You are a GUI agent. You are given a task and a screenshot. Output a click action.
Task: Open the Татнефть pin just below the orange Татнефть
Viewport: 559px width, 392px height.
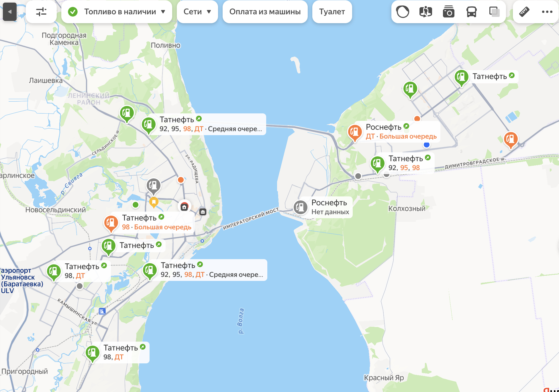[x=109, y=247]
